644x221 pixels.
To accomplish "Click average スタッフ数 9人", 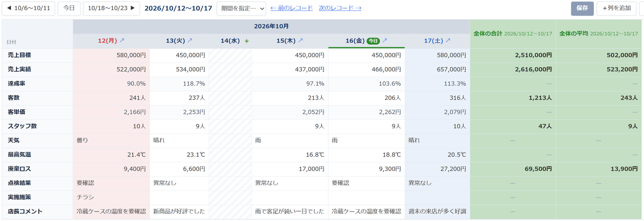I will [599, 126].
